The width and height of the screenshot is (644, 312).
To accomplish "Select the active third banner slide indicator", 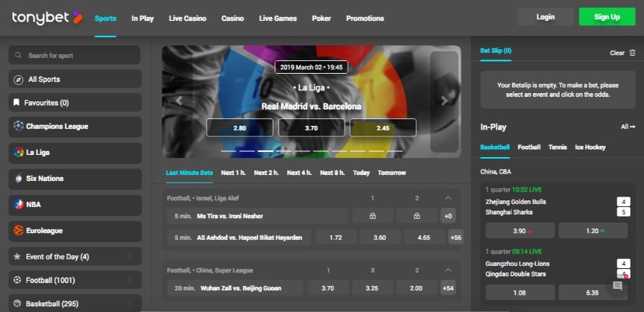I will 265,151.
